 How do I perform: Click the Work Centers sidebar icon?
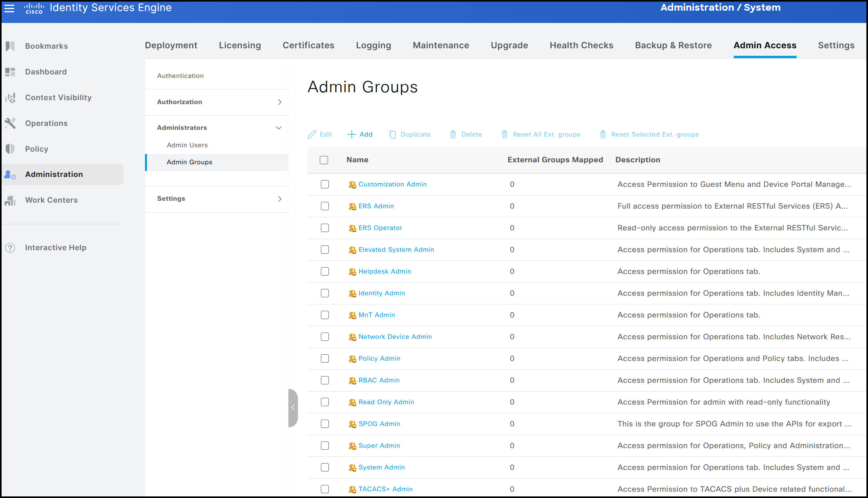[10, 200]
